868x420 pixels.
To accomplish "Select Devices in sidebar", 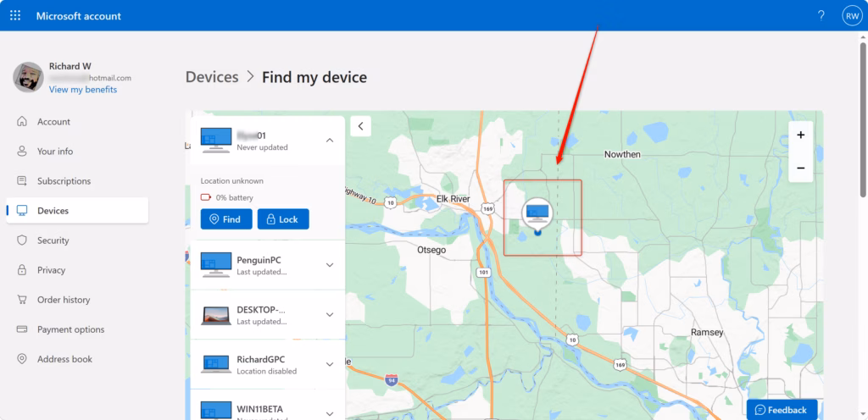I will 77,211.
